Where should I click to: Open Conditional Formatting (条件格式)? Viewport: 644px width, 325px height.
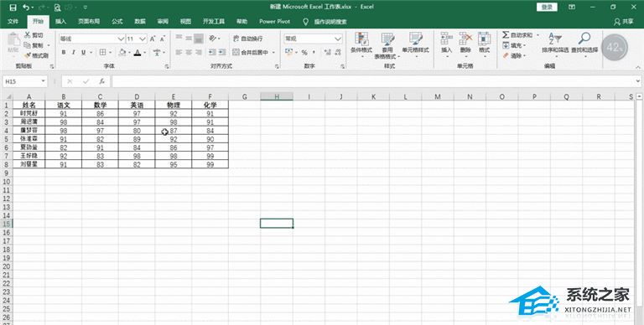[361, 44]
